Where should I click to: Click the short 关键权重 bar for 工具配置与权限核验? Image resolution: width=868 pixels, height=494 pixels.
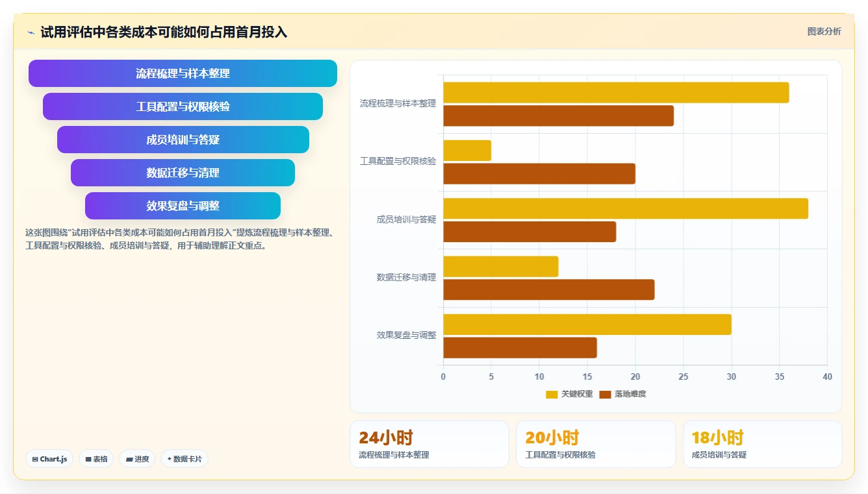pos(467,151)
